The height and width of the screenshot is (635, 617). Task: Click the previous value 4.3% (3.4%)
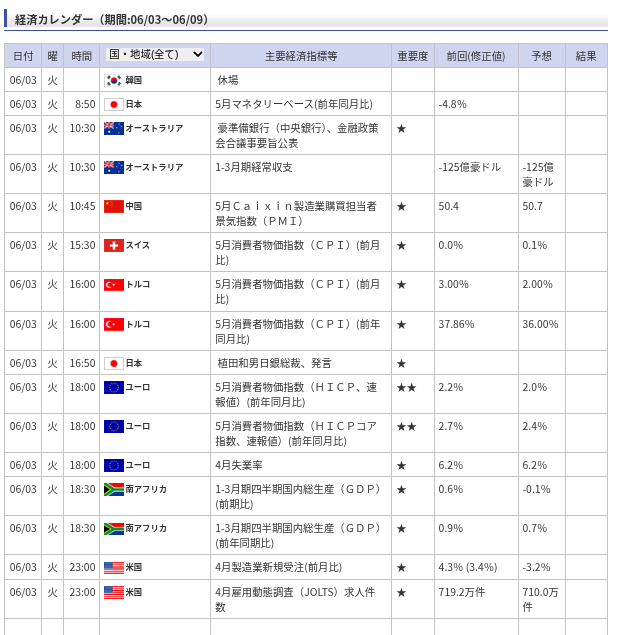click(468, 567)
